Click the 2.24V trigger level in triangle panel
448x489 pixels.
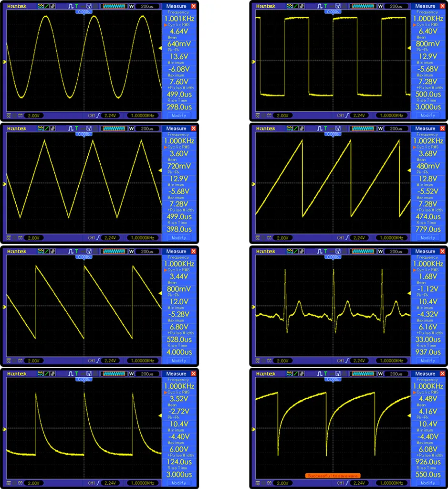coord(110,238)
